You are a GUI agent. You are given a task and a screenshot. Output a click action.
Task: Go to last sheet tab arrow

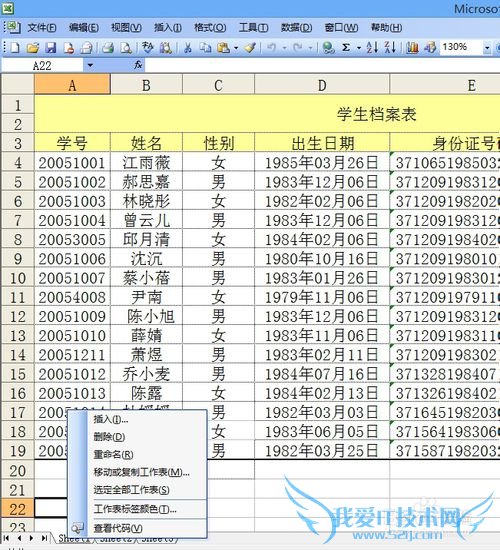45,538
